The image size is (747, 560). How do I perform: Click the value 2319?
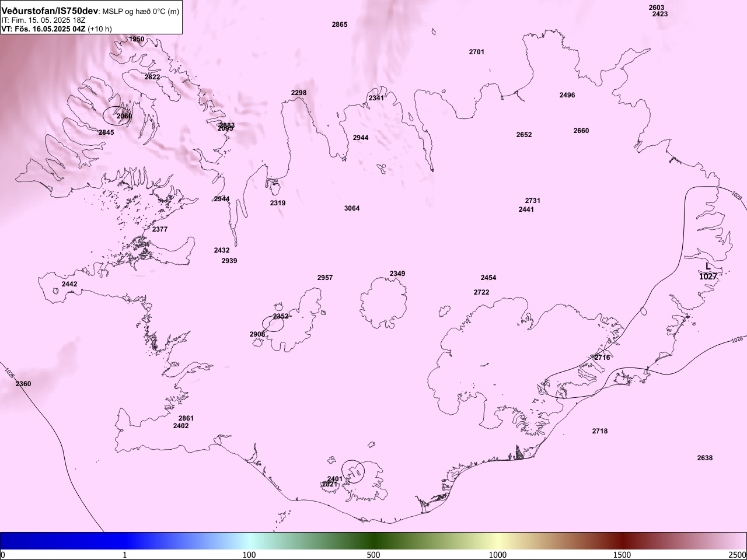(278, 203)
